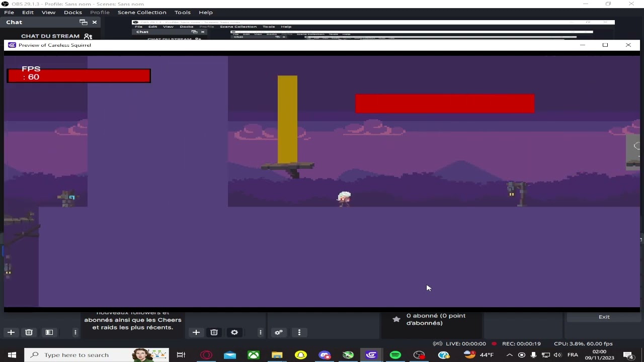The width and height of the screenshot is (644, 362).
Task: Open the weather widget showing 44°F
Action: pos(478,355)
